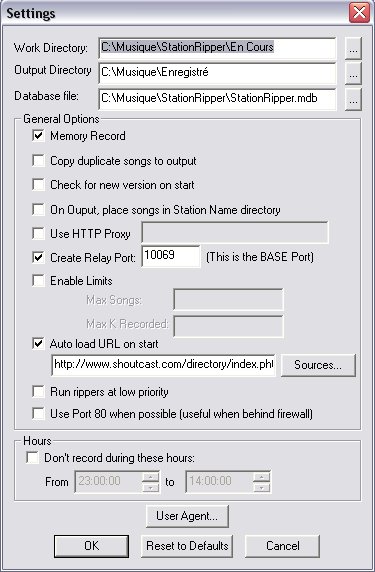Enable Check for new version on start
The image size is (375, 572).
(38, 185)
